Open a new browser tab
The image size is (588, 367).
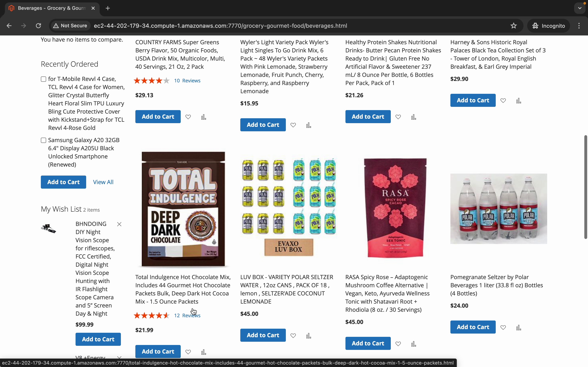108,8
